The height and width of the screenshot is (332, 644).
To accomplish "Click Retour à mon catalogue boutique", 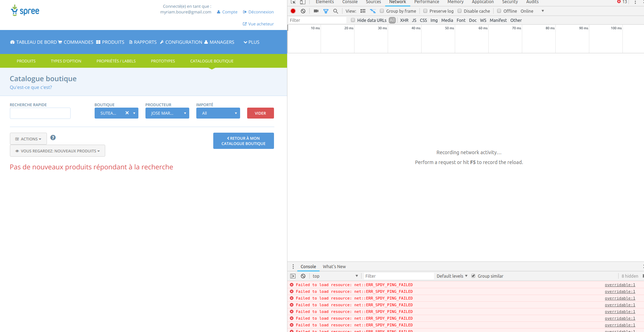I will tap(244, 141).
